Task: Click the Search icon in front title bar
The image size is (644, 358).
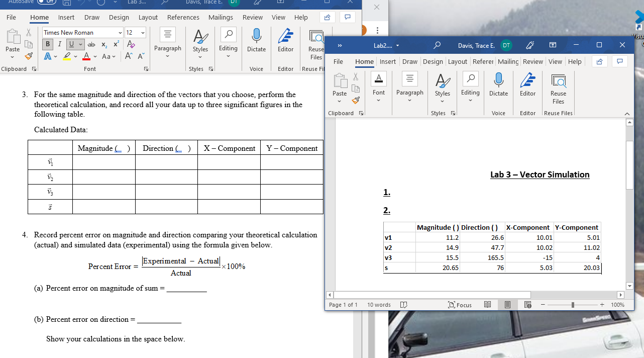Action: click(437, 45)
